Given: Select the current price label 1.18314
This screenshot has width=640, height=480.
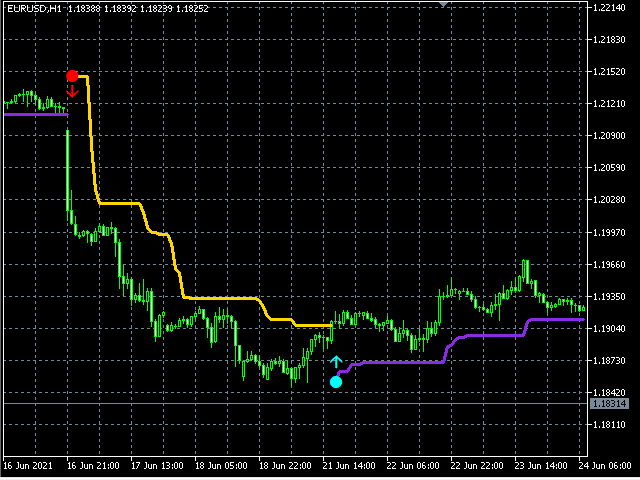Looking at the screenshot, I should point(609,404).
